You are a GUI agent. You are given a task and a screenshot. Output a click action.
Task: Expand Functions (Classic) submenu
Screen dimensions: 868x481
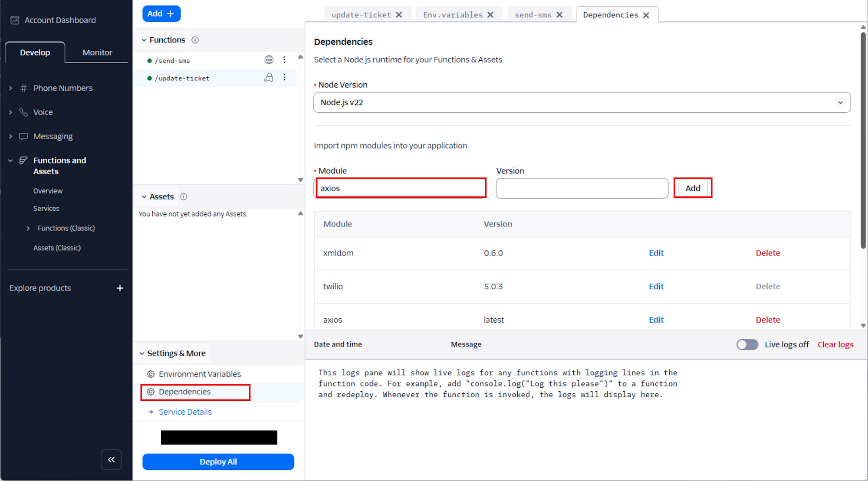click(28, 228)
